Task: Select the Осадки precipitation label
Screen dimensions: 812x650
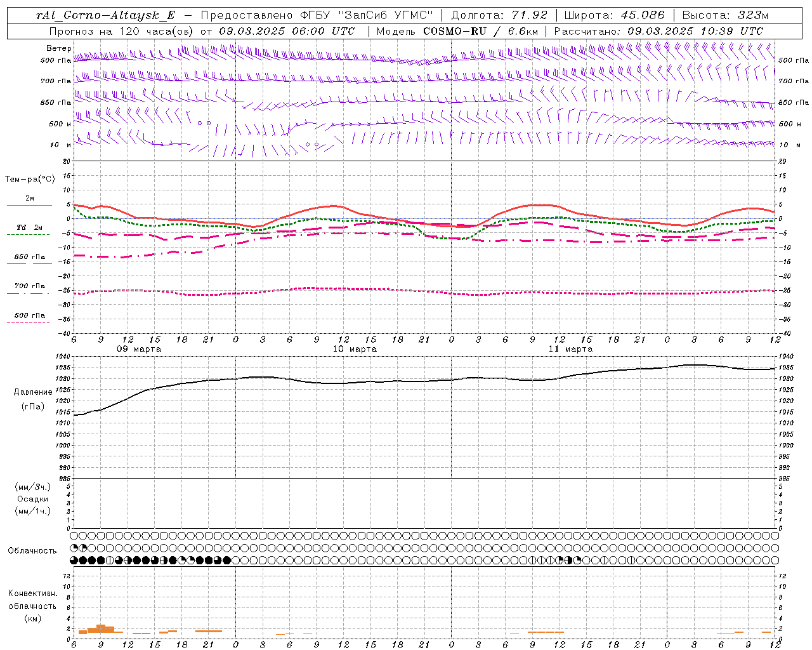Action: (33, 499)
